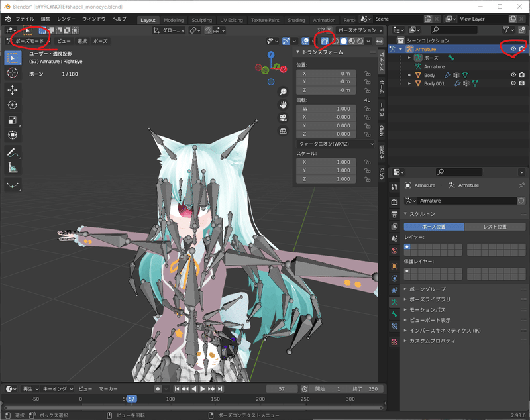Open the outliner filter dropdown

point(507,30)
